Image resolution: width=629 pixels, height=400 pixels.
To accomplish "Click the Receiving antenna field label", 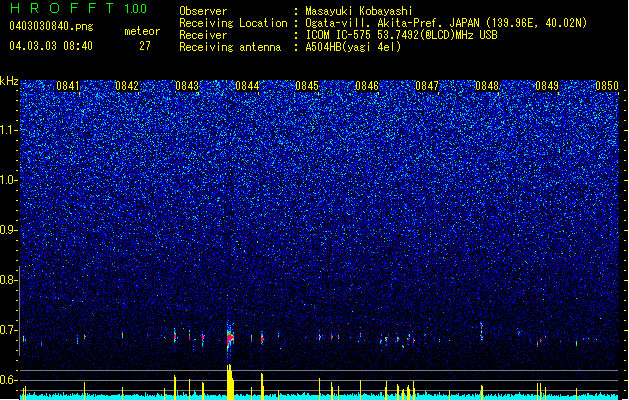I will pos(230,47).
